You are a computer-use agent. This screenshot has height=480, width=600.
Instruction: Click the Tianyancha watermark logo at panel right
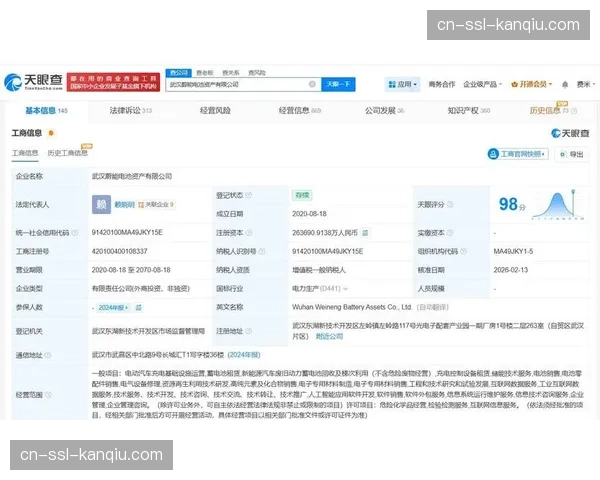click(570, 133)
